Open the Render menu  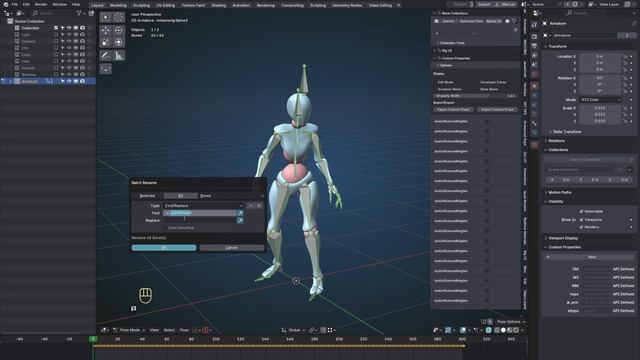[41, 4]
